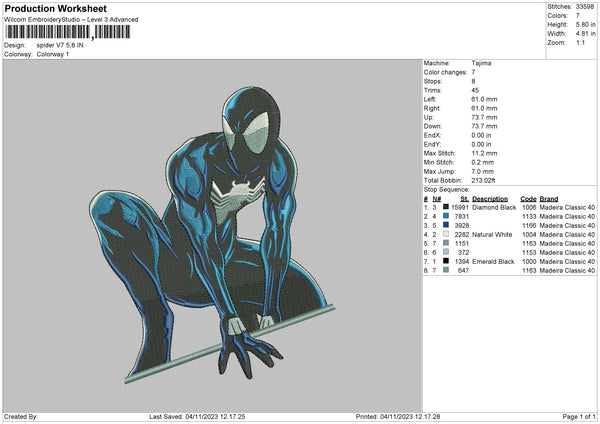This screenshot has width=600, height=424.
Task: Click the Max Jump value 7.0 mm
Action: point(483,171)
